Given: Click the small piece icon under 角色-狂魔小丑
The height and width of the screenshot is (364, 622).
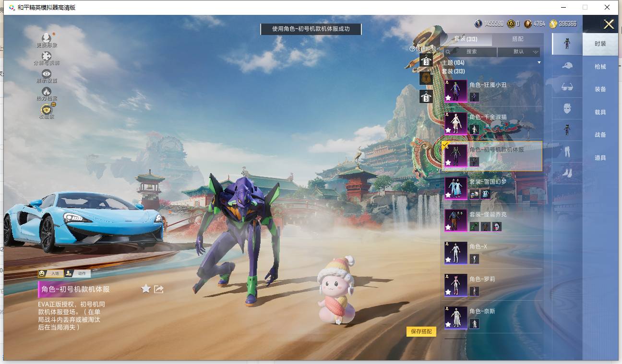Looking at the screenshot, I should pos(474,97).
